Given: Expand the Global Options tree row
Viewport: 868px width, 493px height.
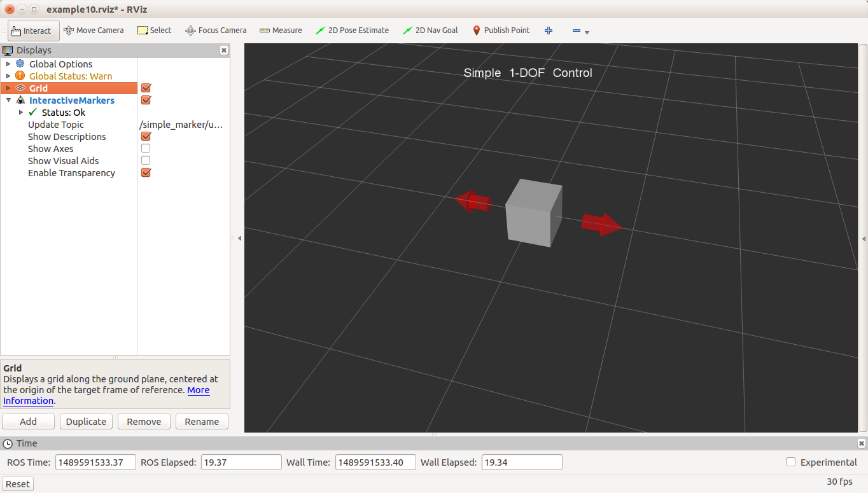Looking at the screenshot, I should click(8, 64).
